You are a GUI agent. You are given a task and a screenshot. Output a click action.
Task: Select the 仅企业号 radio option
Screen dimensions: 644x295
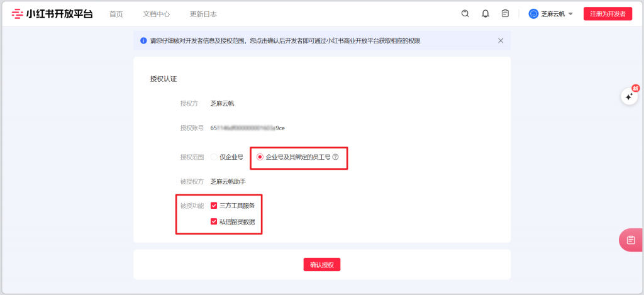pyautogui.click(x=214, y=157)
